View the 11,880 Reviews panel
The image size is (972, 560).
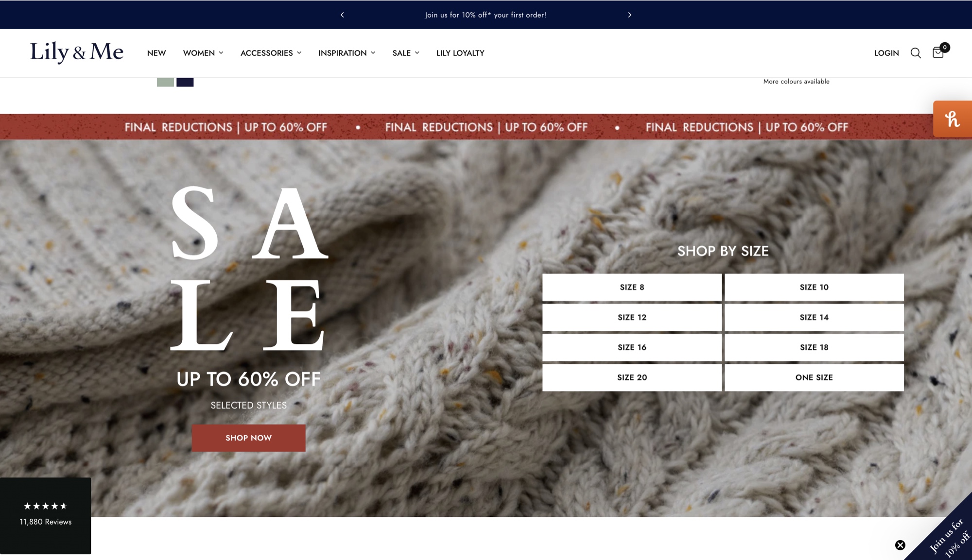45,522
